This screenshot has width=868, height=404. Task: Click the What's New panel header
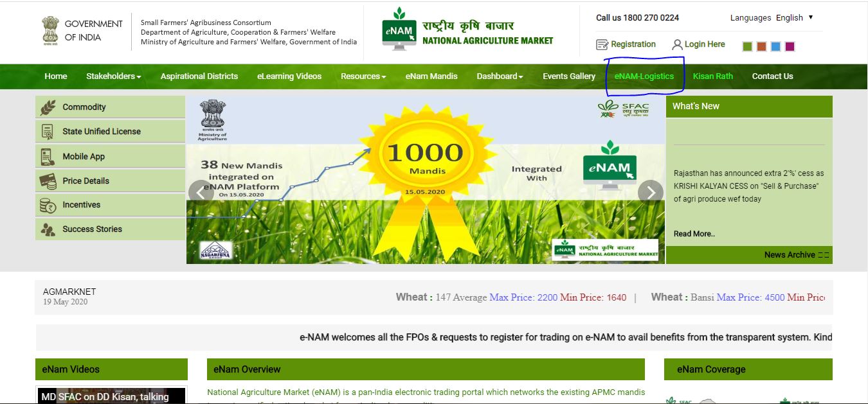click(x=749, y=107)
